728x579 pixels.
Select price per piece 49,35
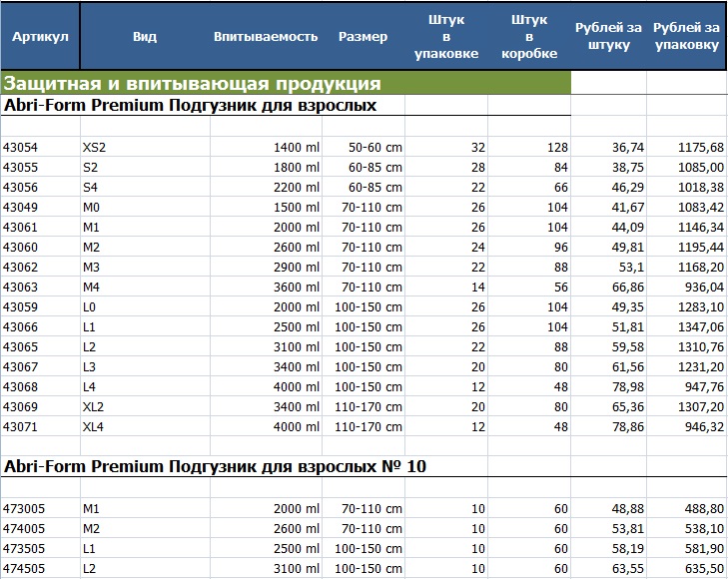click(x=609, y=306)
